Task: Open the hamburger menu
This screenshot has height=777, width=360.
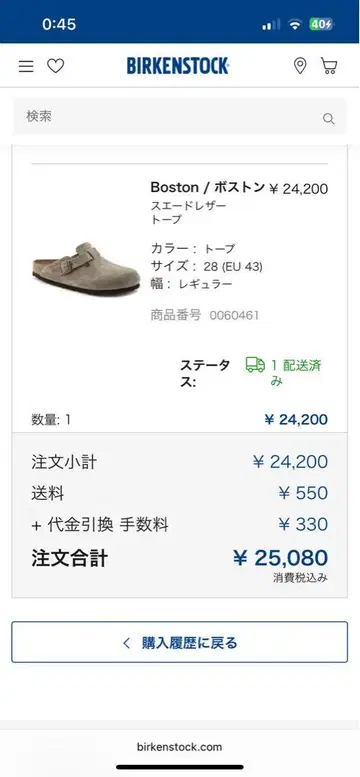Action: point(26,66)
